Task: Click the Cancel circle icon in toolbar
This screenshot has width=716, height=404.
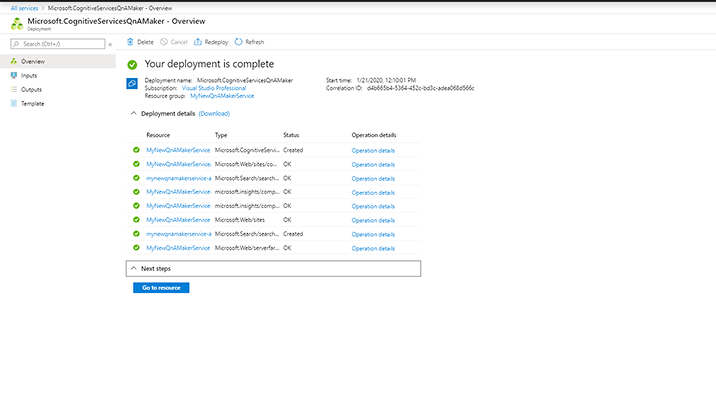Action: click(164, 42)
